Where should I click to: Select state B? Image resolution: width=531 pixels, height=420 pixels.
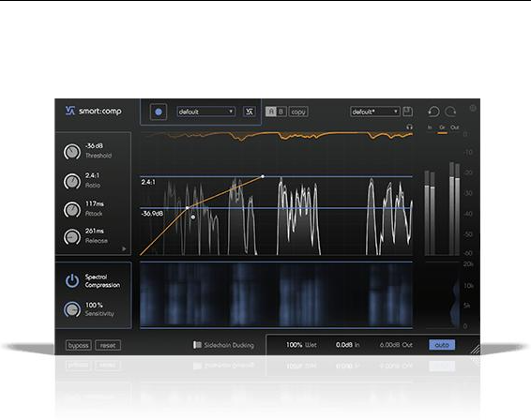[x=281, y=112]
